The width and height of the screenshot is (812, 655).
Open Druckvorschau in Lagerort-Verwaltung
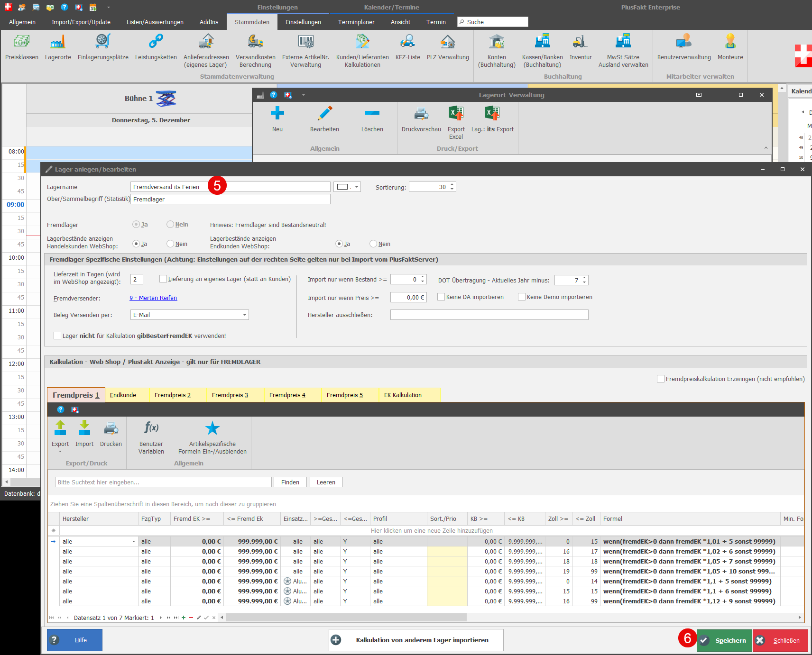(x=421, y=119)
